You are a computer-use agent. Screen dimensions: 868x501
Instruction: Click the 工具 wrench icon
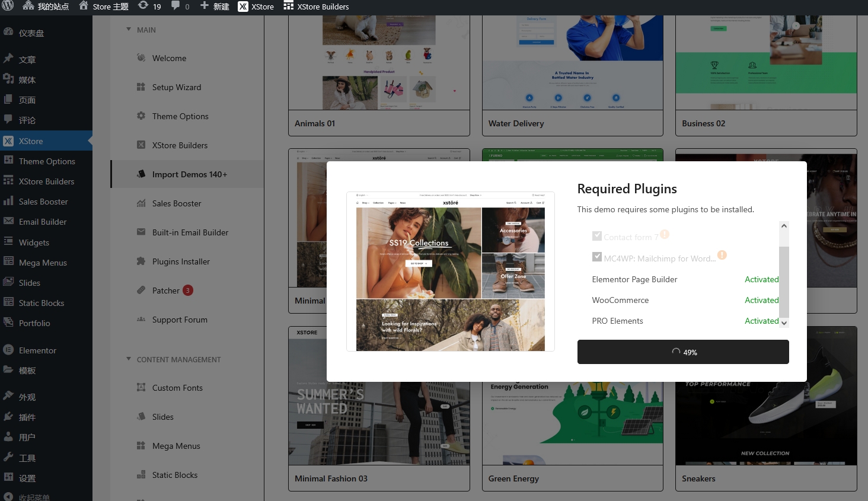8,457
